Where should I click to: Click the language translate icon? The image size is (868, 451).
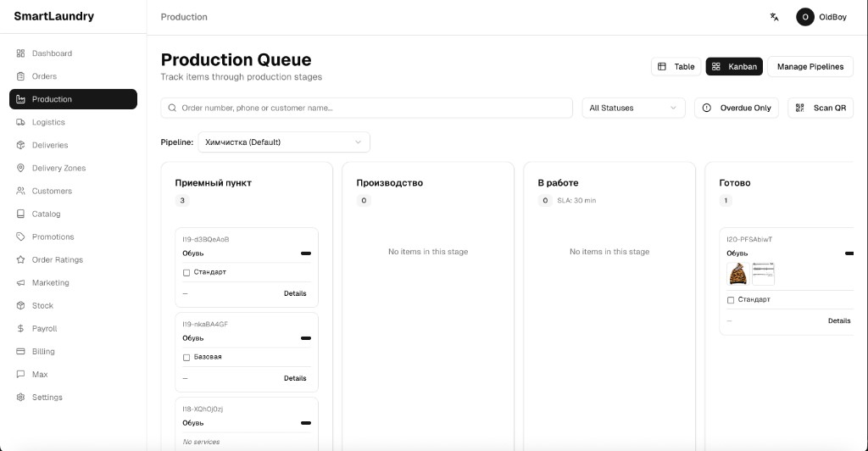(x=774, y=17)
